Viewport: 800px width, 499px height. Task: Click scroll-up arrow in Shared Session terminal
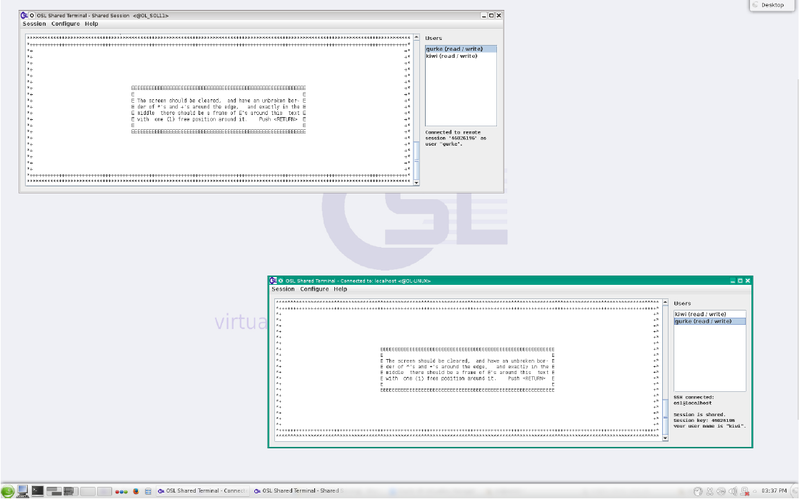click(x=416, y=37)
